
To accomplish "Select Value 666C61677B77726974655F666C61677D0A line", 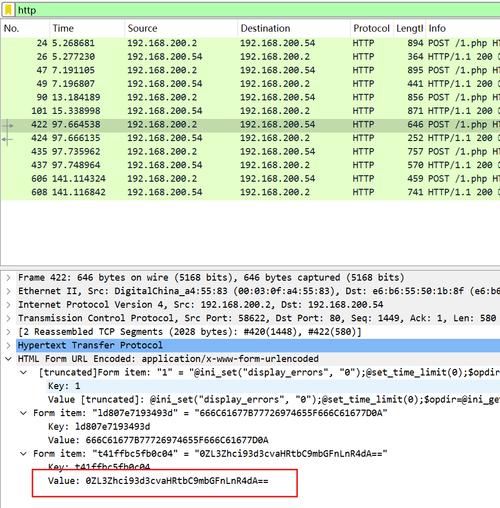I will [x=158, y=440].
